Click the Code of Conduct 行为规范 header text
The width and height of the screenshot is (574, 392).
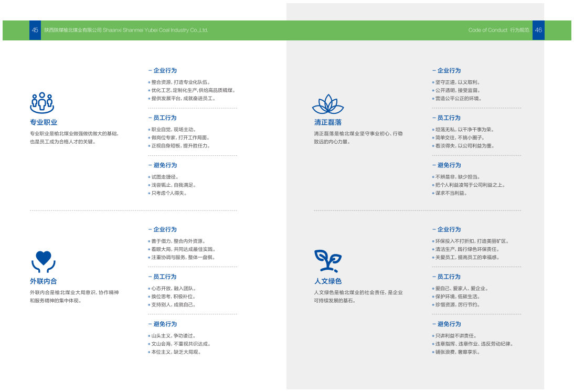[498, 30]
